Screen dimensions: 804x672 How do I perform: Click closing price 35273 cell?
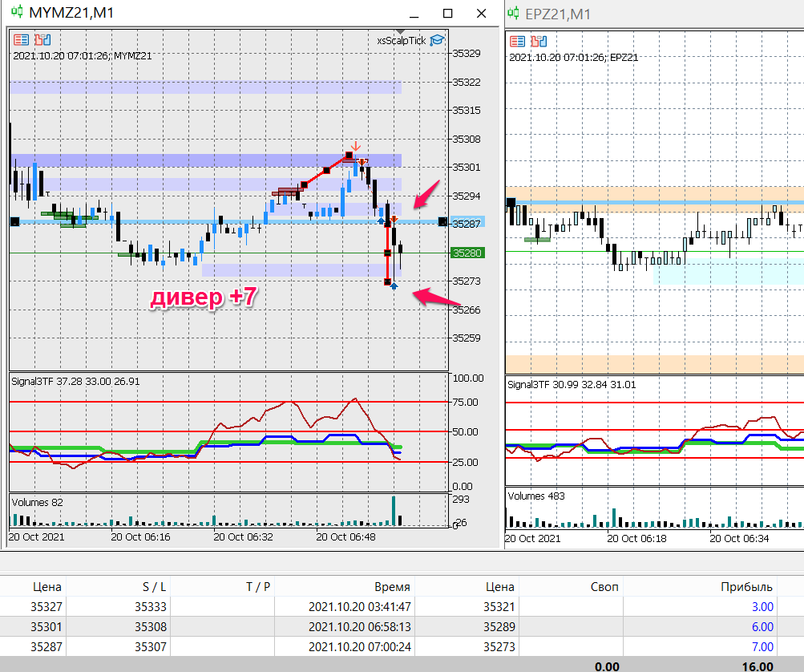pos(499,646)
